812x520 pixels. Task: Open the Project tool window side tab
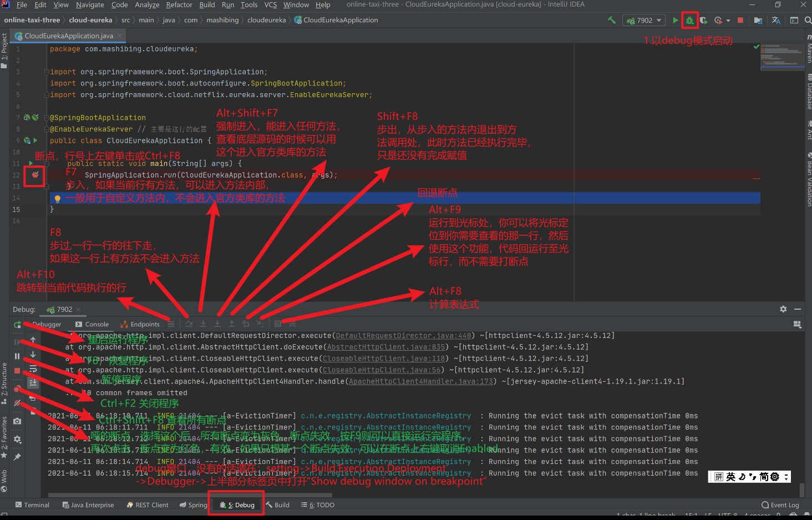(4, 50)
